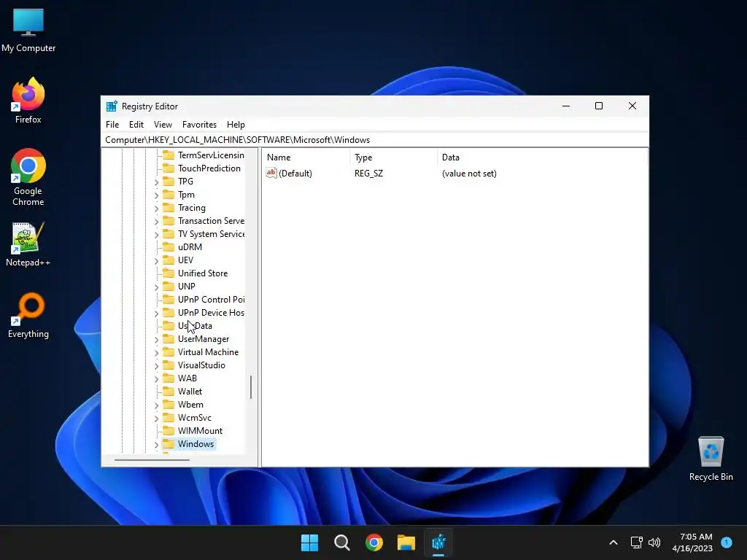Click the Wallet folder icon
This screenshot has width=747, height=560.
click(169, 392)
